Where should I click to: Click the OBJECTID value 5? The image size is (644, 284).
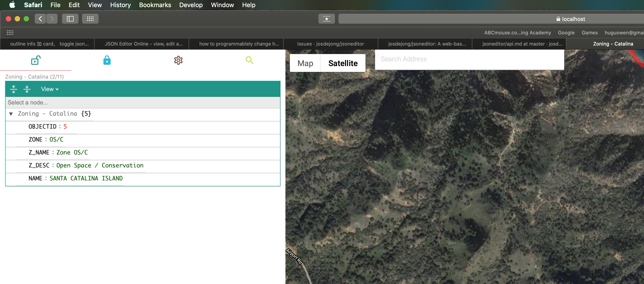click(x=65, y=127)
